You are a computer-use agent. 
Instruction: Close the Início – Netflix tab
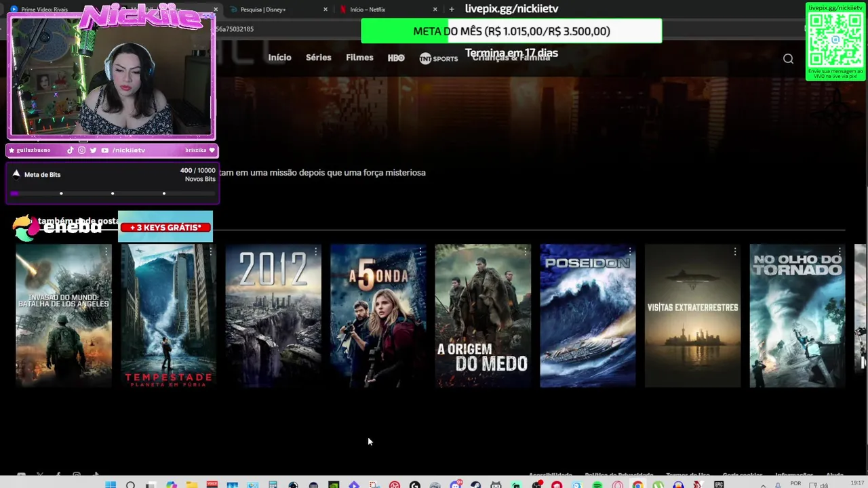(435, 9)
